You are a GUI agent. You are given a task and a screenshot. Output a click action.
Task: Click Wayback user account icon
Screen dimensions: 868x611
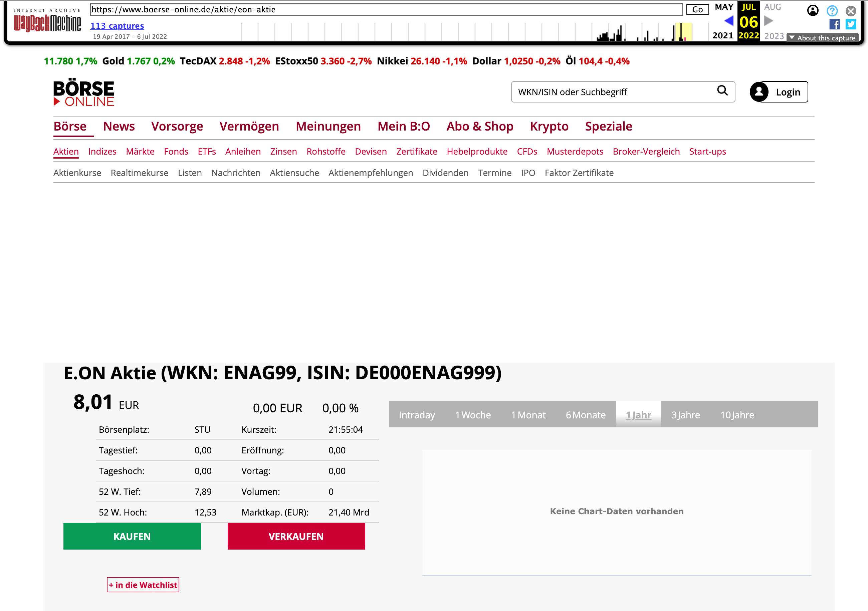(x=813, y=11)
